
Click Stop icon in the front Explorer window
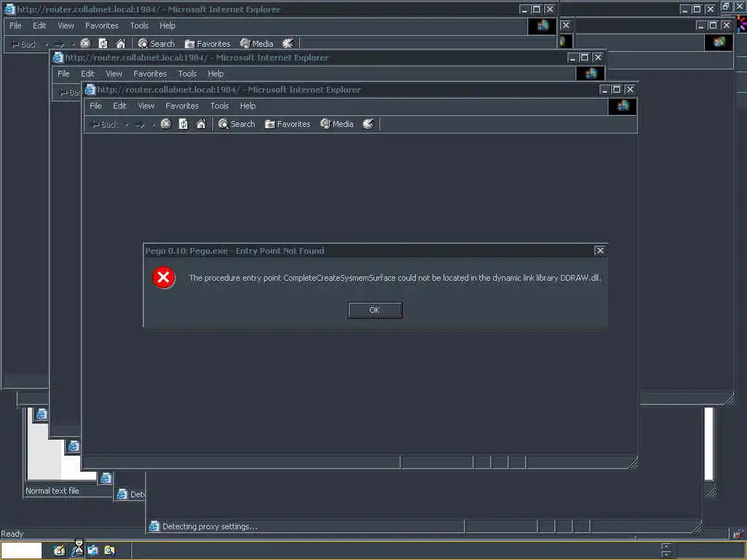pos(166,124)
